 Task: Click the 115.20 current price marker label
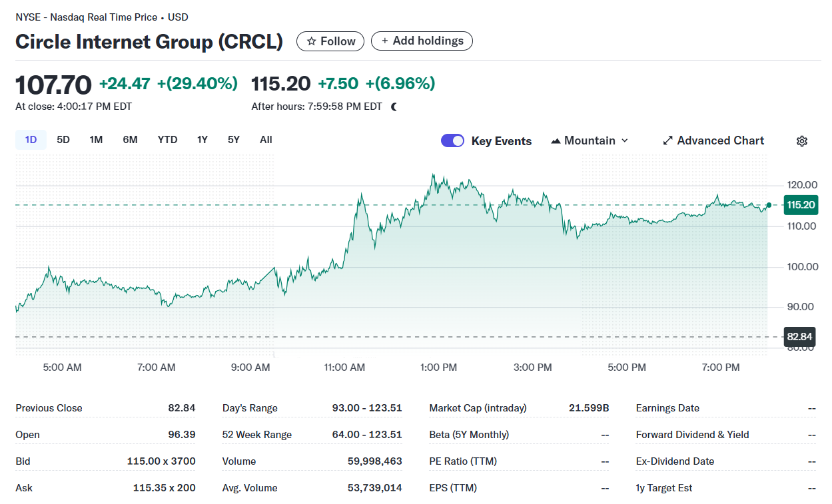(x=800, y=205)
